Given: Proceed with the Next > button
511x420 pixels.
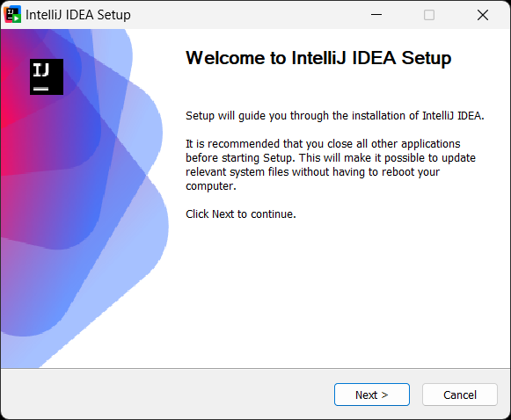Looking at the screenshot, I should click(x=372, y=395).
